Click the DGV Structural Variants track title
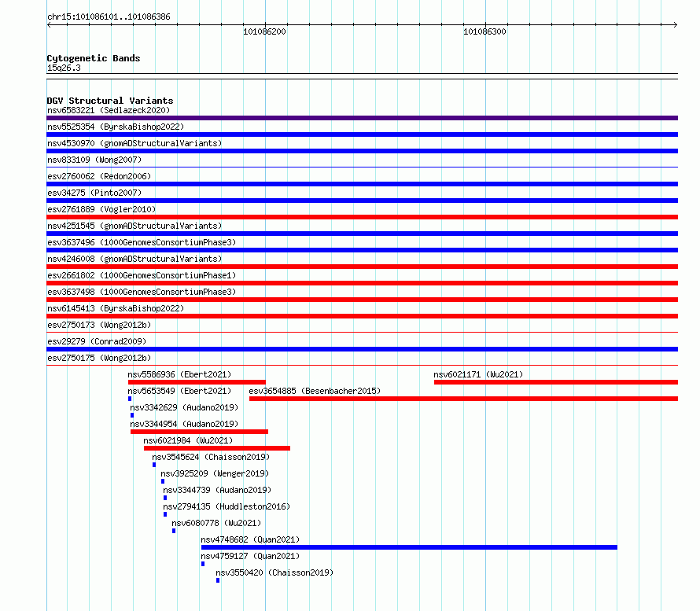Viewport: 700px width, 611px height. [110, 101]
